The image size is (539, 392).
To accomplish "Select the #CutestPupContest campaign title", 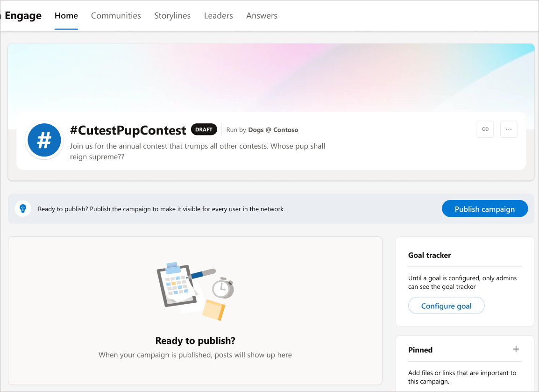I will (x=128, y=130).
